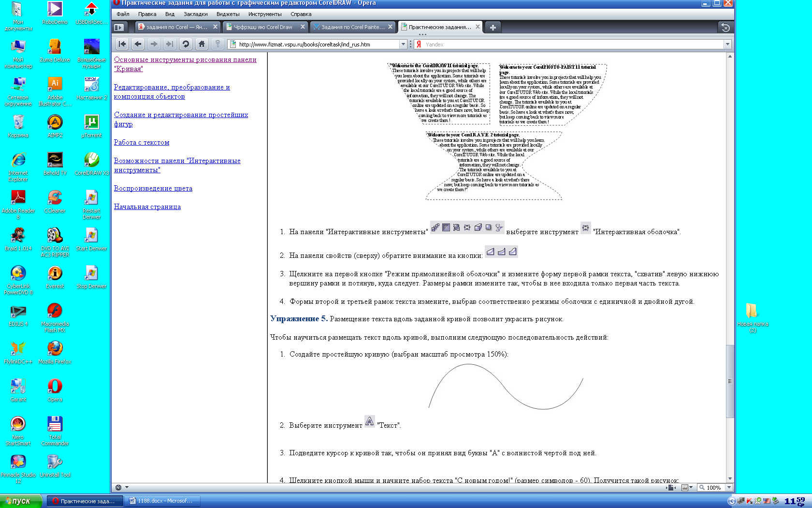This screenshot has width=812, height=508.
Task: Open the Справка menu
Action: 301,14
